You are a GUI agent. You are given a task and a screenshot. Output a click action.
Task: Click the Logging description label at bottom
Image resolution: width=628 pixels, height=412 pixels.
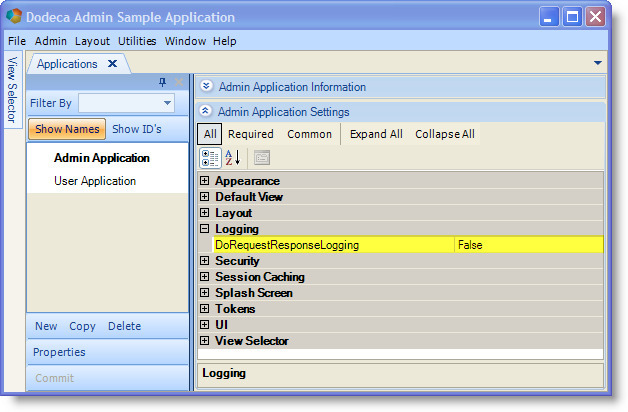224,373
